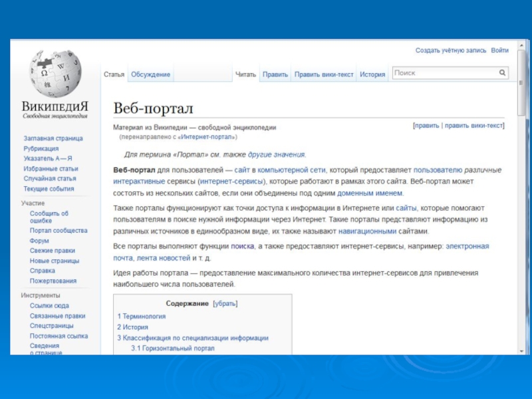Viewport: 532px width, 399px height.
Task: Click the section править вики-текст link
Action: coord(473,125)
